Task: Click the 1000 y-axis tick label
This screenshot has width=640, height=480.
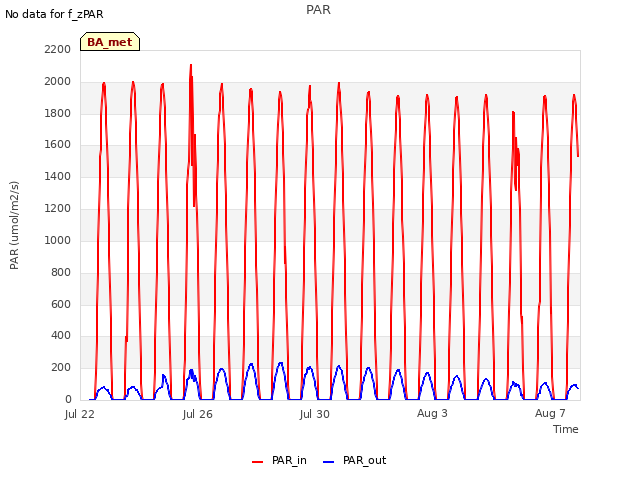Action: [x=58, y=240]
